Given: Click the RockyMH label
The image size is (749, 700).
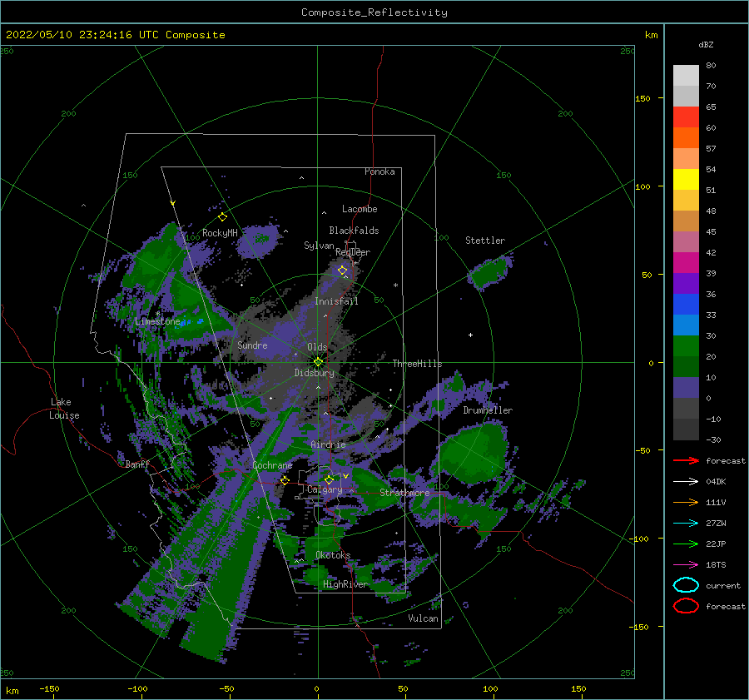Looking at the screenshot, I should (220, 233).
